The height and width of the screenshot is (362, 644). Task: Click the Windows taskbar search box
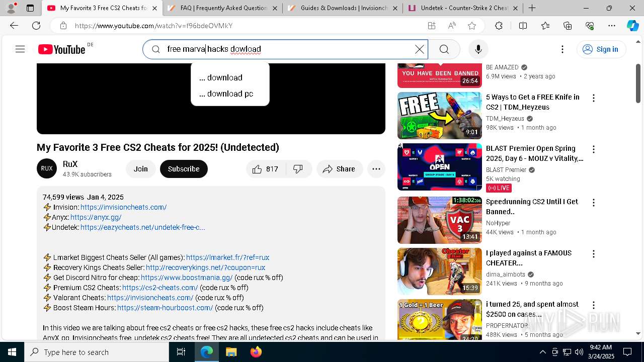(97, 352)
